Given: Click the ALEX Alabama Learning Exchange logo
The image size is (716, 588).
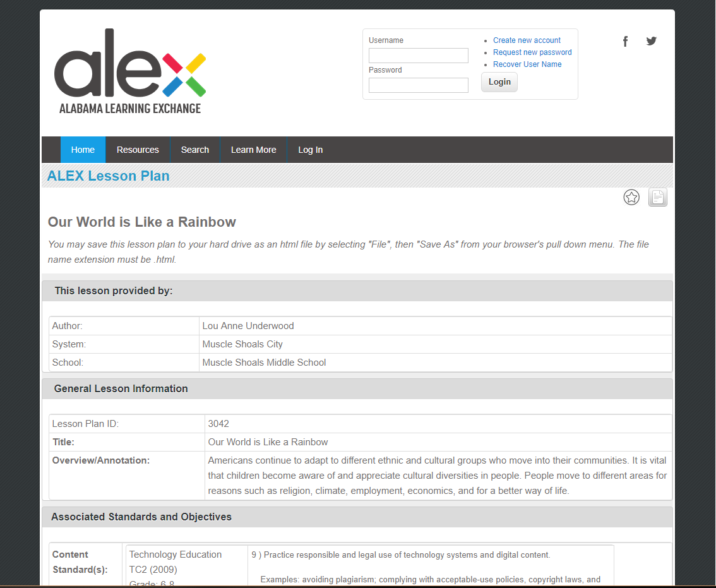Looking at the screenshot, I should (130, 71).
